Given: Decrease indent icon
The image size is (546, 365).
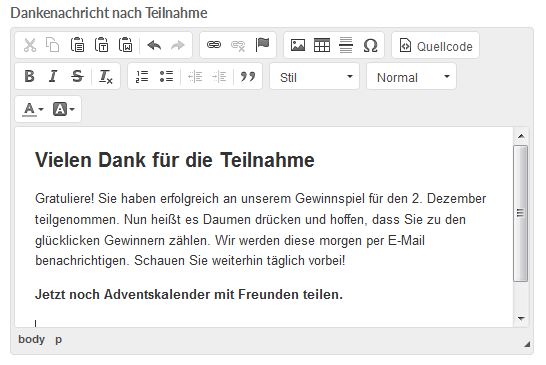Looking at the screenshot, I should click(x=195, y=76).
